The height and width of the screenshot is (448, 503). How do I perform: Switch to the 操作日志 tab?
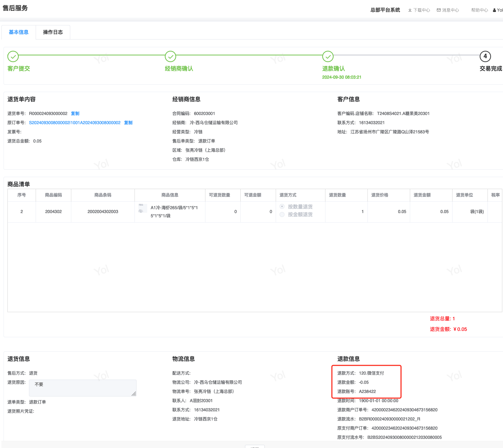click(x=53, y=32)
